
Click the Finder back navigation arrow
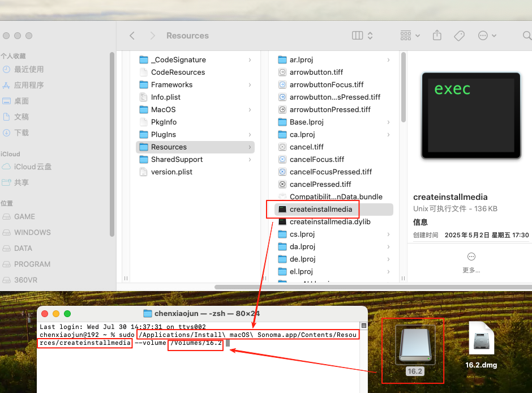[x=132, y=36]
